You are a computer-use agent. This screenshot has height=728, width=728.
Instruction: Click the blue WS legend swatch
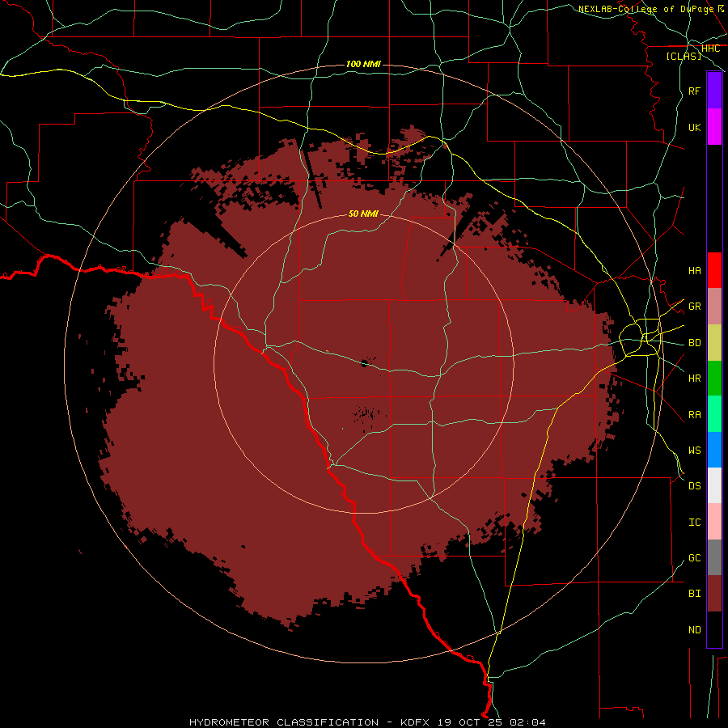[x=714, y=450]
